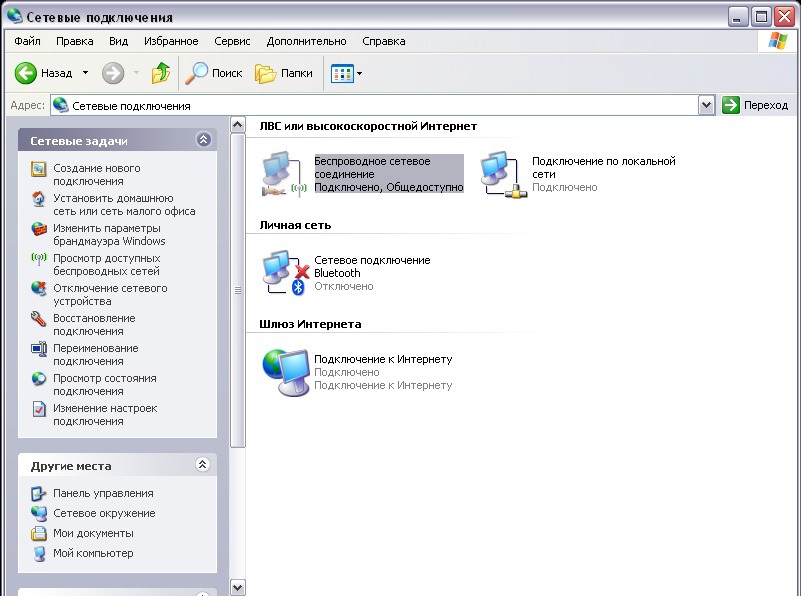Open the Internet gateway connection icon
Screen dimensions: 801x596
[285, 371]
